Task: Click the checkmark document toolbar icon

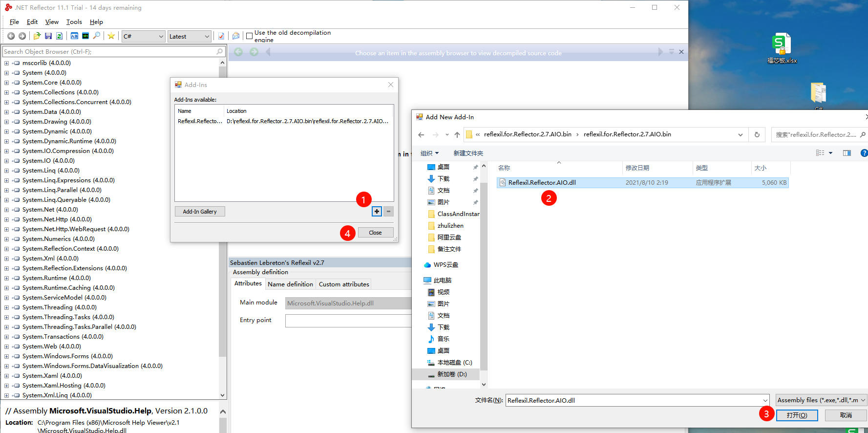Action: [x=221, y=36]
